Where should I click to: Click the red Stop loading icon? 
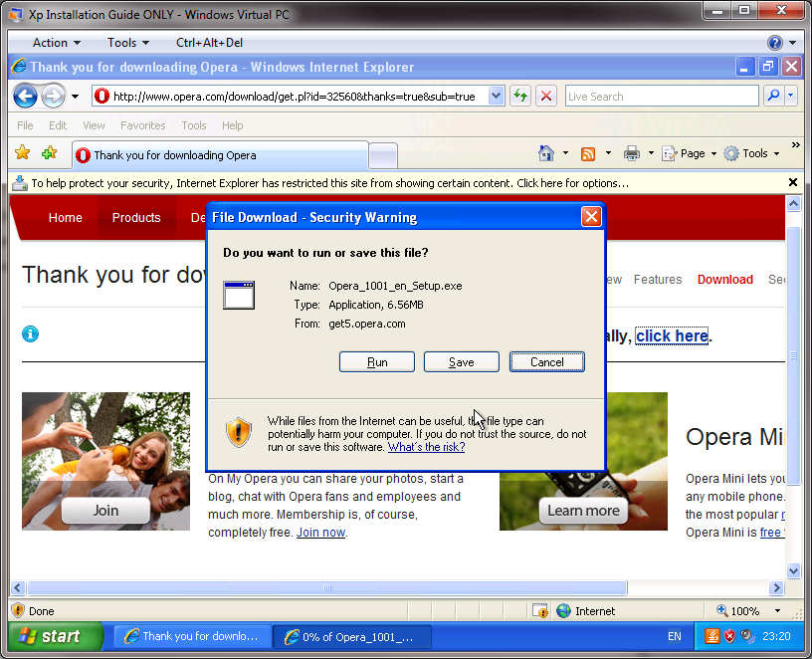tap(546, 97)
